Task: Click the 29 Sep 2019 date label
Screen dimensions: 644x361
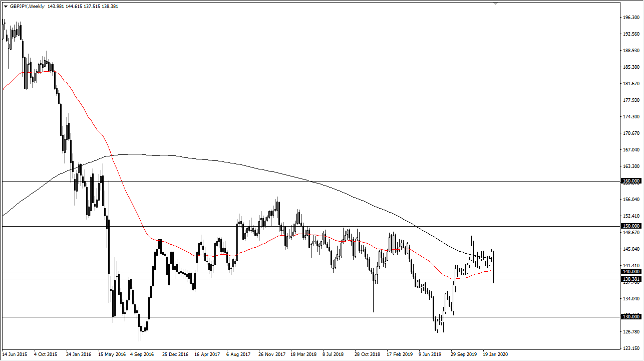Action: pyautogui.click(x=464, y=354)
